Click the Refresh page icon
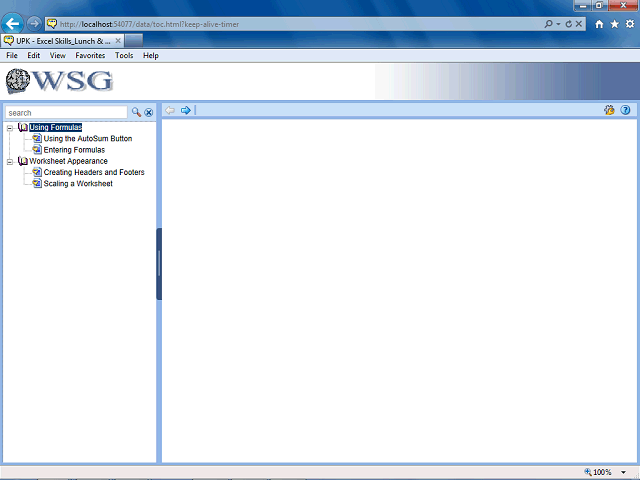 tap(568, 24)
